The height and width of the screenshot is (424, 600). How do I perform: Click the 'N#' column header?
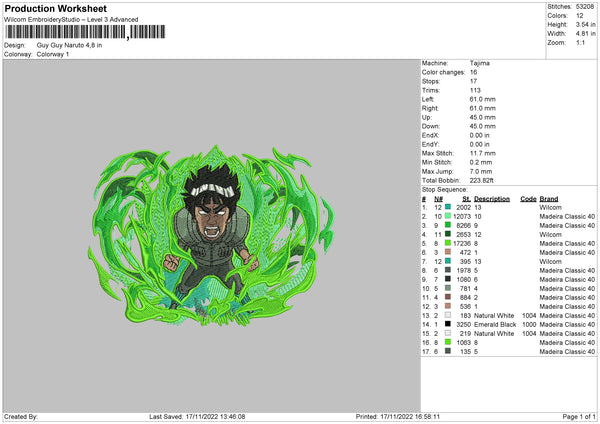(x=439, y=199)
